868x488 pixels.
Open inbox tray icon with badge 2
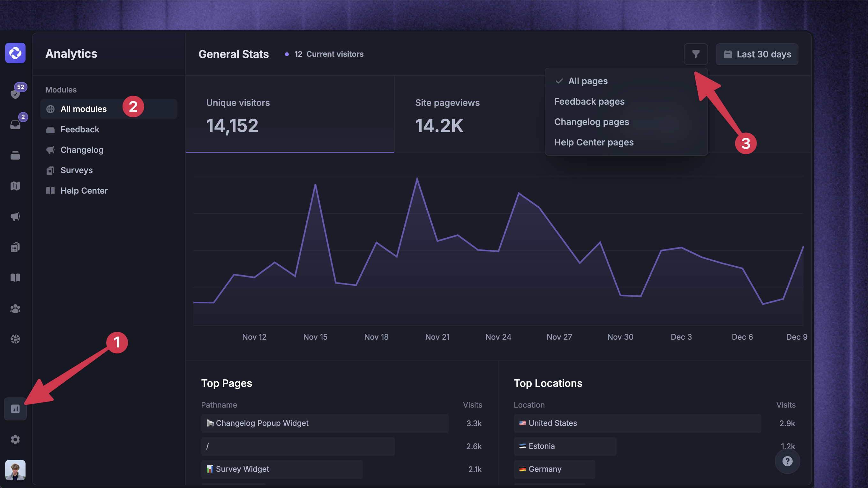(x=15, y=125)
